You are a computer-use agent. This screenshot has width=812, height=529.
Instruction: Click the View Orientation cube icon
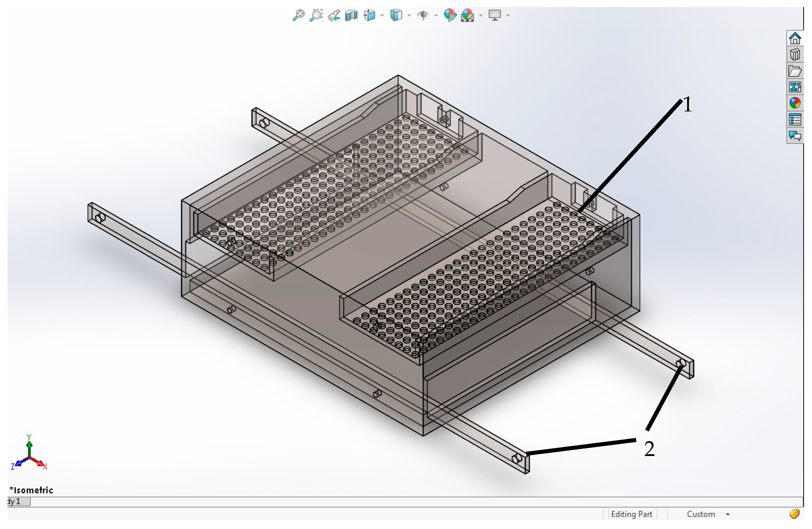tap(369, 15)
